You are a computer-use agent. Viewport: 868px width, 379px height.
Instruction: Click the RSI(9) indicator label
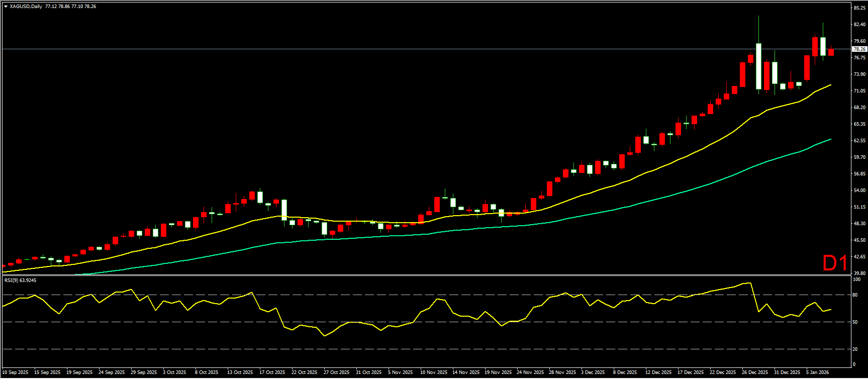coord(20,280)
